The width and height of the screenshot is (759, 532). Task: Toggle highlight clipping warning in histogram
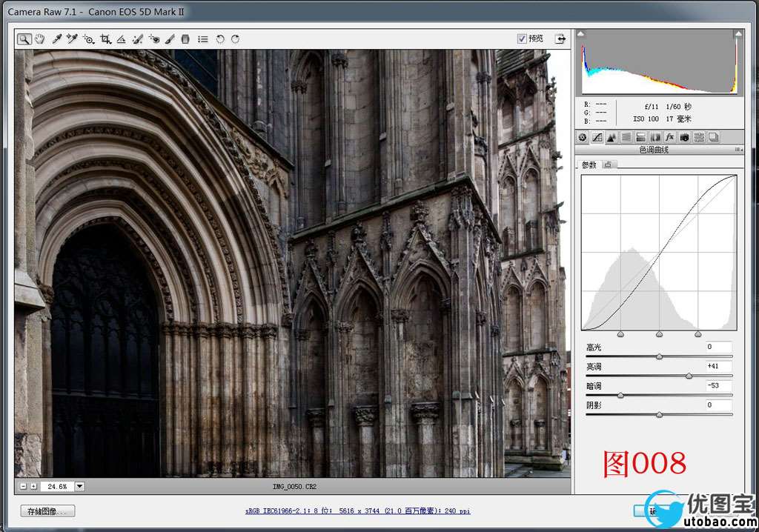(x=738, y=34)
